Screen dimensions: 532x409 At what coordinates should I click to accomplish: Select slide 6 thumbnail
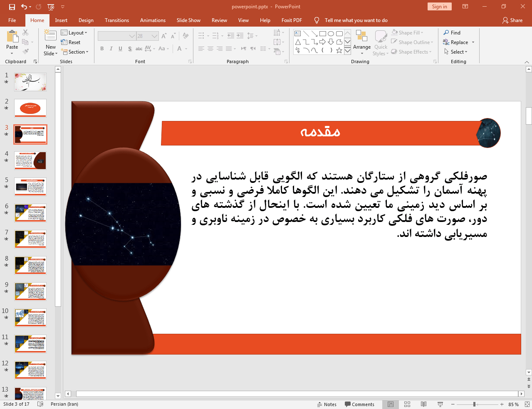point(30,213)
